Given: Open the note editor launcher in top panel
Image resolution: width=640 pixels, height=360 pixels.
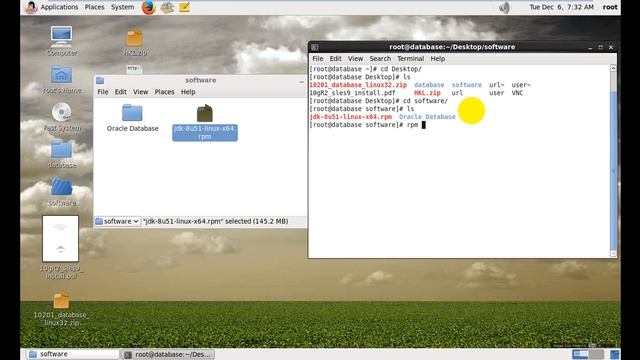Looking at the screenshot, I should [x=184, y=7].
